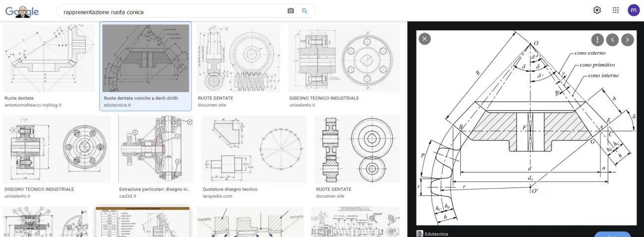Select the edutecnica.it bevel gear thumbnail

(x=145, y=58)
